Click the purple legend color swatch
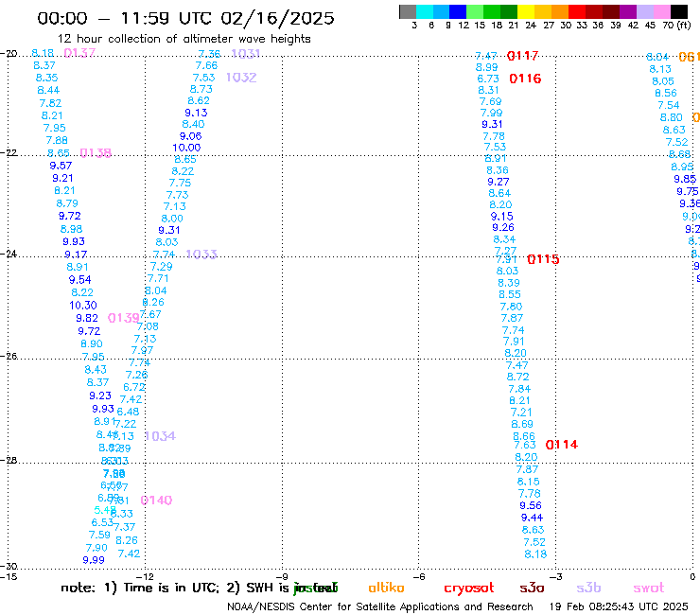 point(628,11)
